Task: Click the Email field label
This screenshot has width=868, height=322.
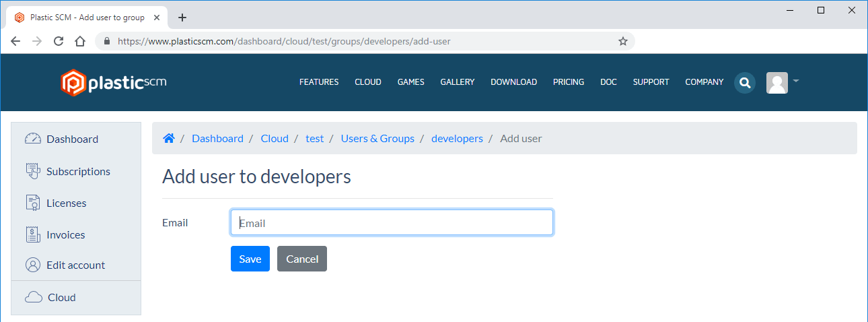Action: tap(175, 222)
